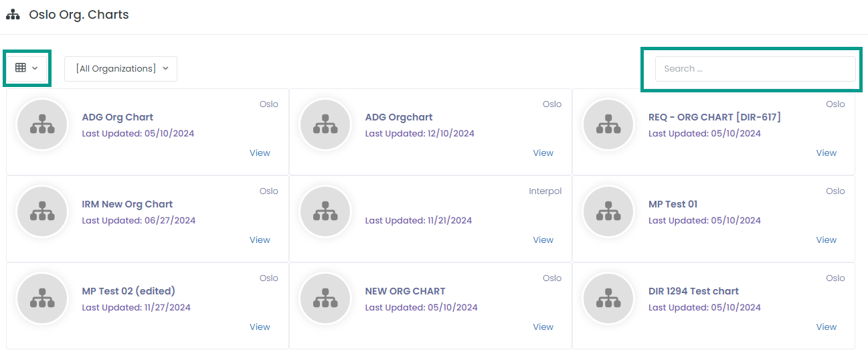Open View link for ADG Org Chart

(x=260, y=153)
